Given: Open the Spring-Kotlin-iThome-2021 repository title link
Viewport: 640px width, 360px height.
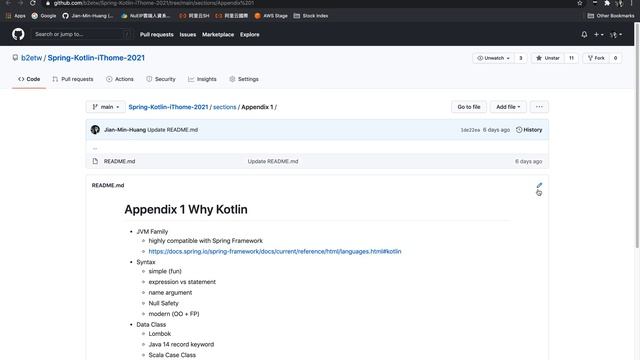Looking at the screenshot, I should (96, 58).
